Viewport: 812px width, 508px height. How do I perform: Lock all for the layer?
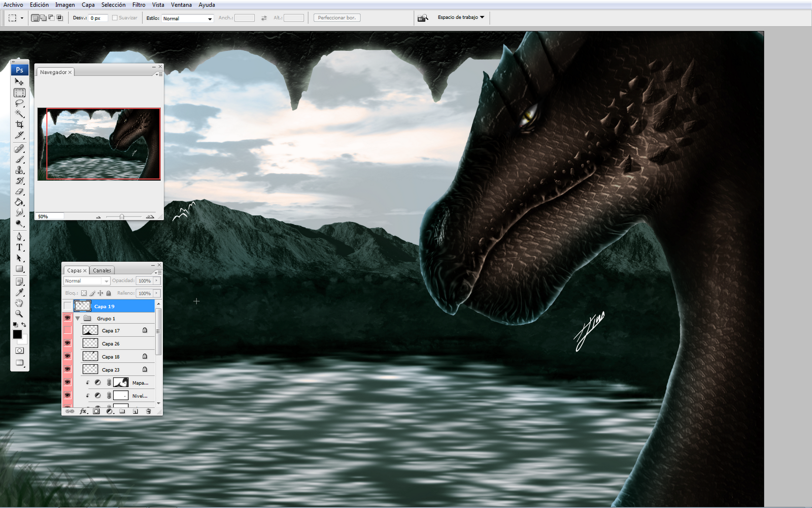point(109,293)
